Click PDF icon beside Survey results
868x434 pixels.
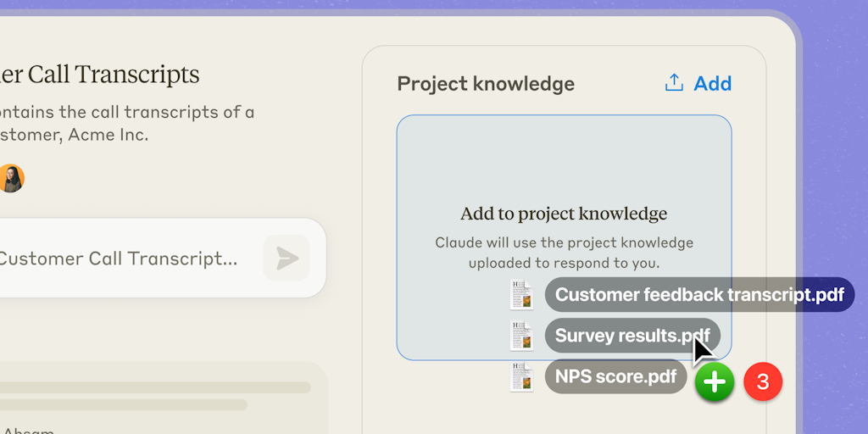(521, 336)
